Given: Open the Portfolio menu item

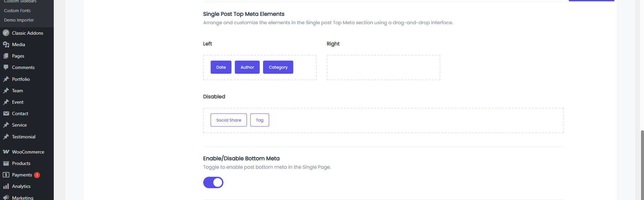Looking at the screenshot, I should pyautogui.click(x=21, y=79).
